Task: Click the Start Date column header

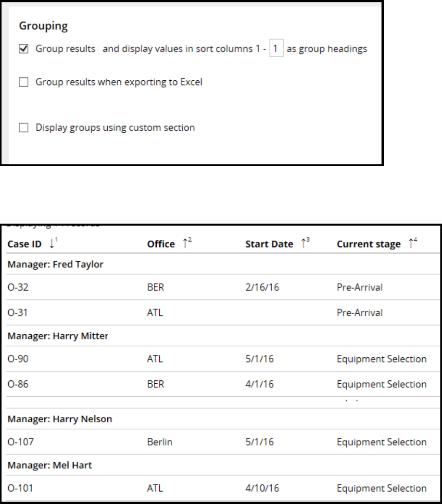Action: click(269, 244)
